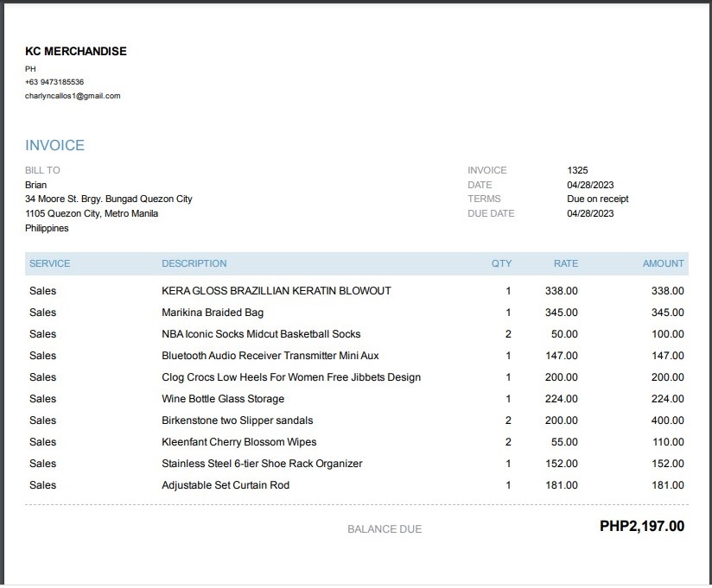Click Adjustable Set Curtain Rod item
The height and width of the screenshot is (588, 712).
click(226, 485)
